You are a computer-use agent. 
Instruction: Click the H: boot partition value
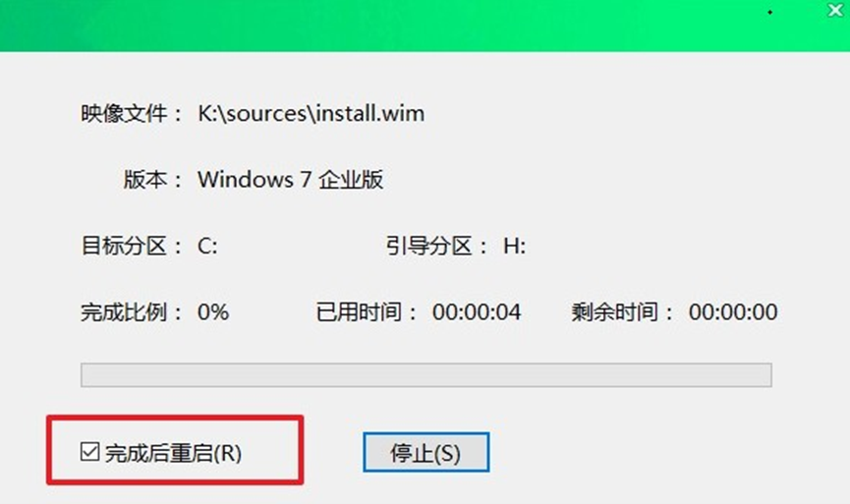pos(515,247)
